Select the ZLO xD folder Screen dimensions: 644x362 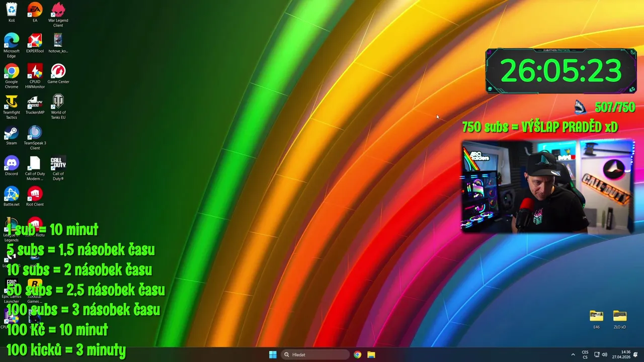(x=620, y=320)
